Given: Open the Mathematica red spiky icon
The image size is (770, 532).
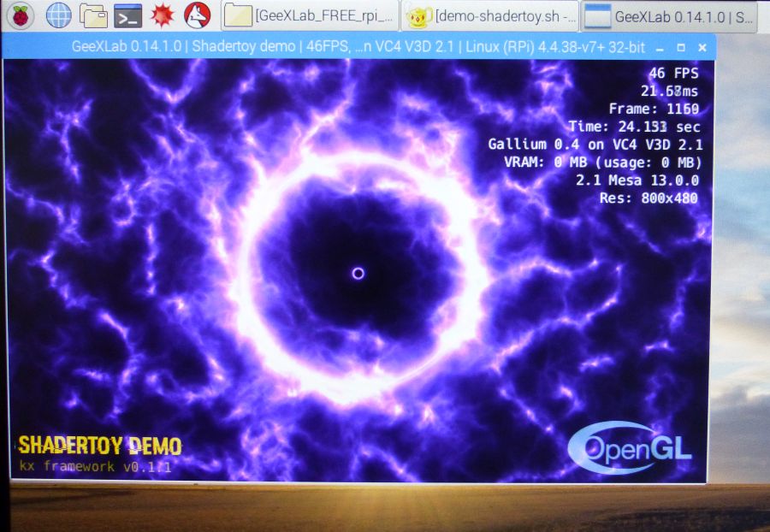Looking at the screenshot, I should [163, 15].
